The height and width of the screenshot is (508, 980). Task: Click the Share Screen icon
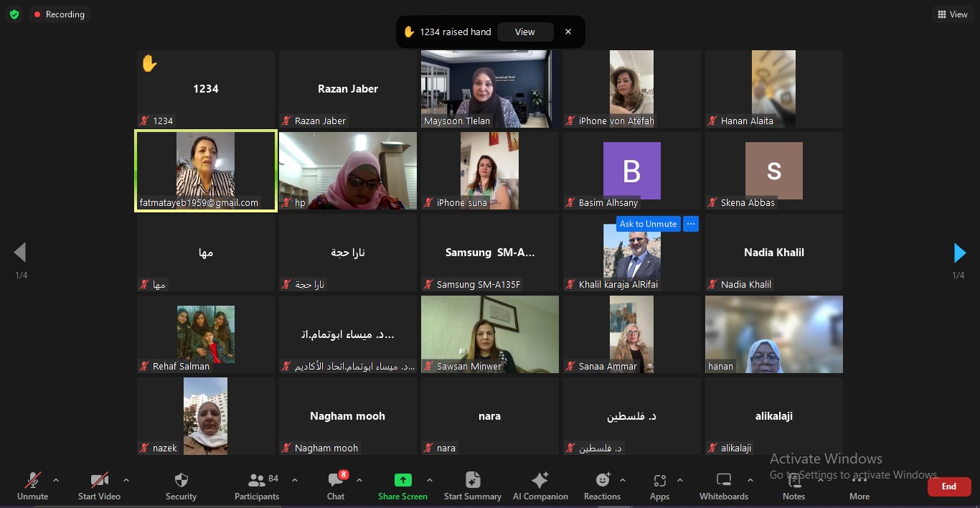coord(402,480)
